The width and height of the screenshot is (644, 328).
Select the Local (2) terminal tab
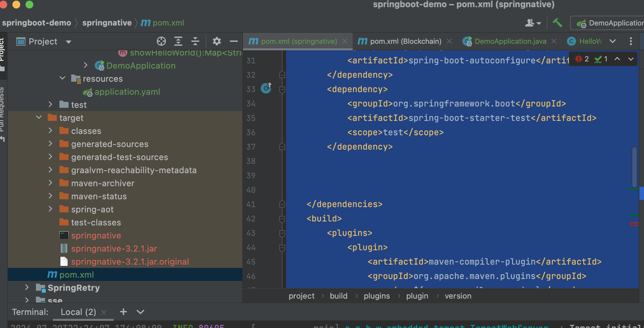click(78, 312)
